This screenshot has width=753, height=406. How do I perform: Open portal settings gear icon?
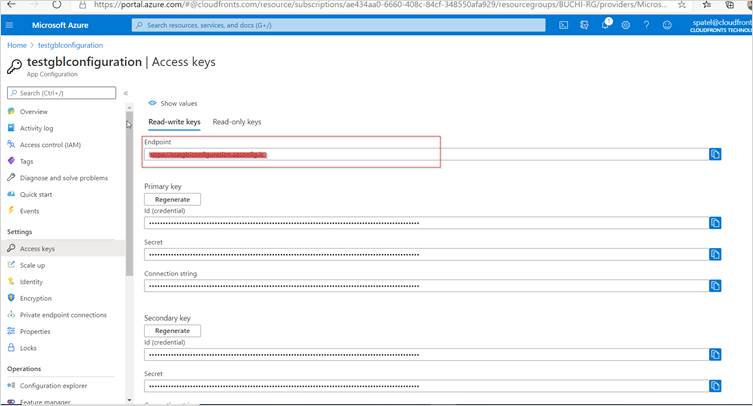click(626, 24)
